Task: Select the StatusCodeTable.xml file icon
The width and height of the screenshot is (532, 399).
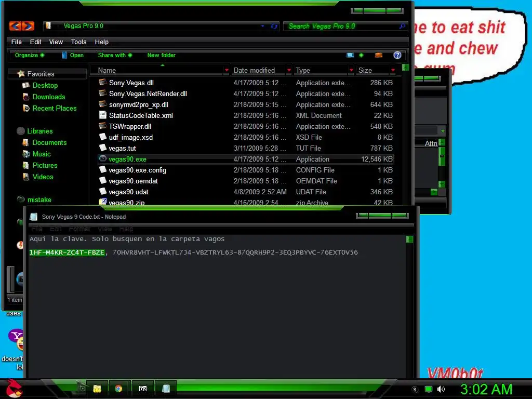Action: [103, 115]
